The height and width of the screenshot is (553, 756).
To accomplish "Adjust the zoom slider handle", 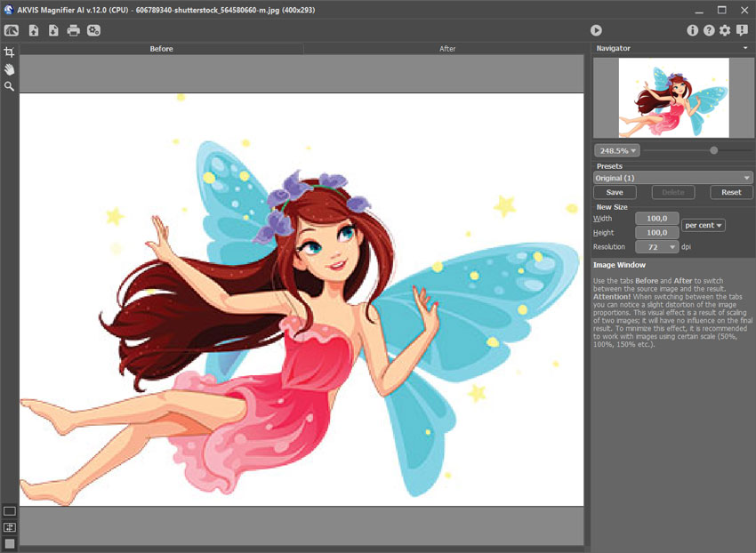I will click(713, 150).
